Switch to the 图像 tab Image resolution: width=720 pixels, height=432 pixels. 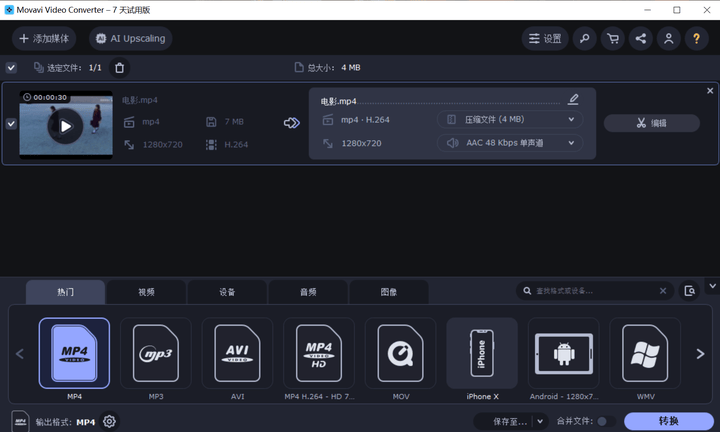pyautogui.click(x=389, y=292)
